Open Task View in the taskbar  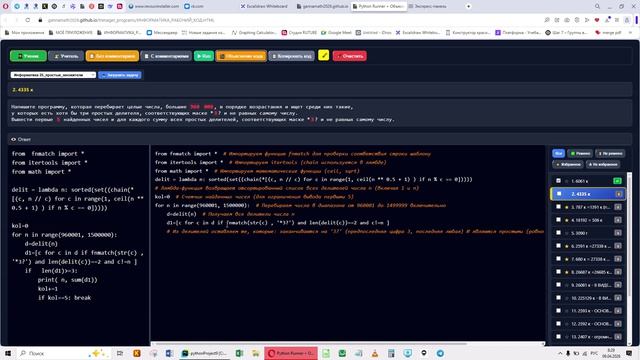click(x=120, y=353)
